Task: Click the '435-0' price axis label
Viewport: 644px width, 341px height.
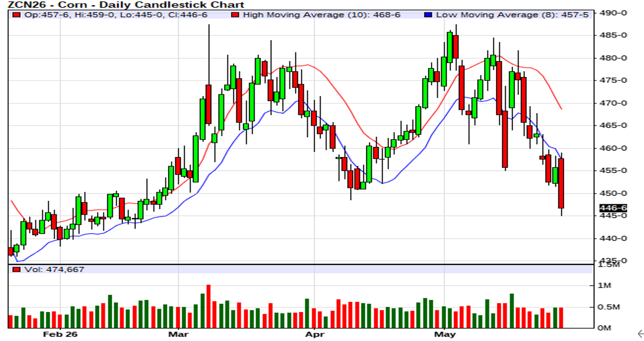Action: (x=614, y=261)
